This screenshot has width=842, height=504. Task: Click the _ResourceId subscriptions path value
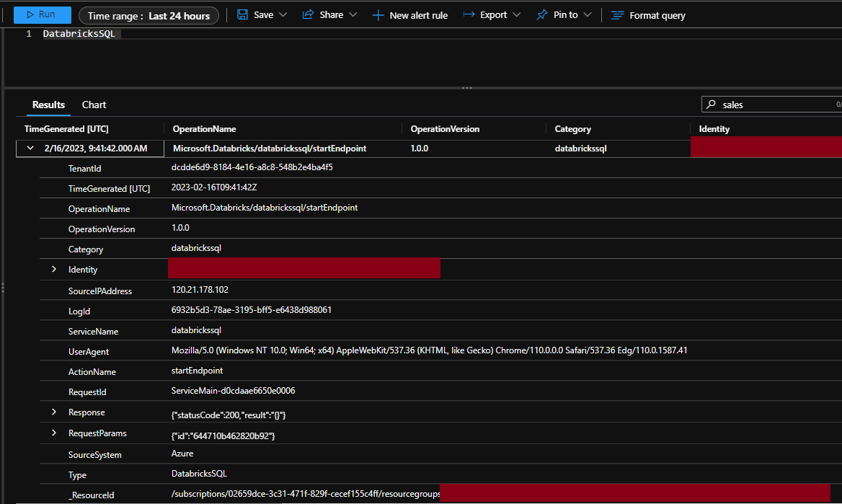(x=306, y=494)
